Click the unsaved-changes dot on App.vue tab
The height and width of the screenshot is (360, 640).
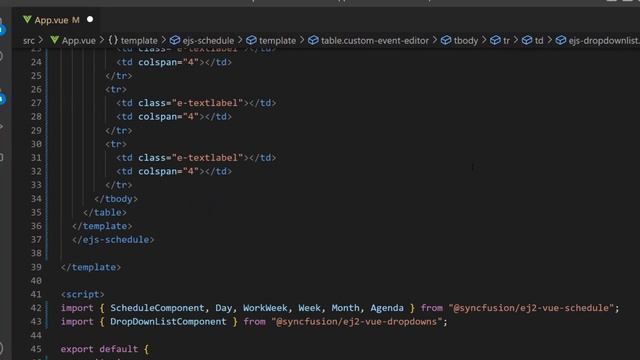[90, 19]
